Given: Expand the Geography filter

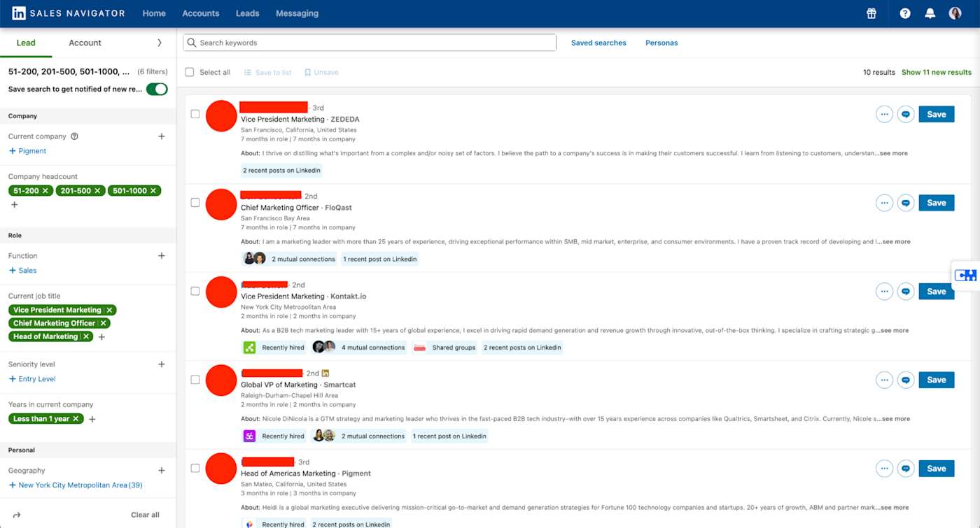Looking at the screenshot, I should 162,471.
